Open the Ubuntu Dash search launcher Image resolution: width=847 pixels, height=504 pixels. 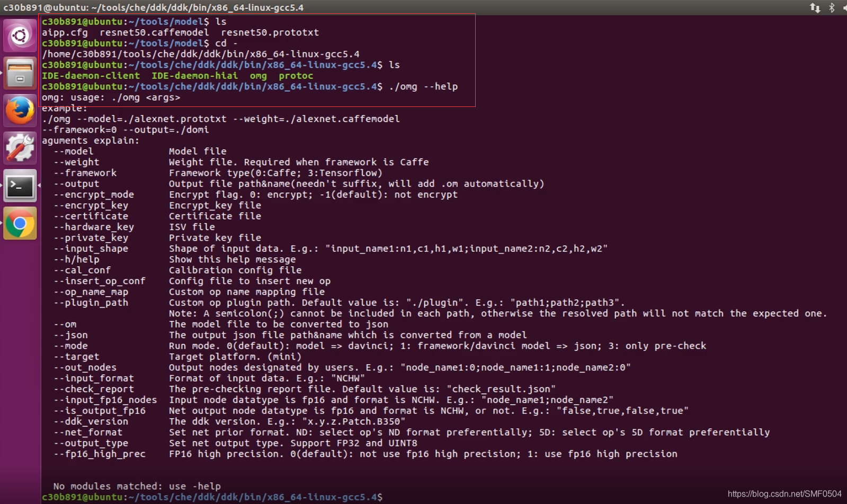(20, 35)
